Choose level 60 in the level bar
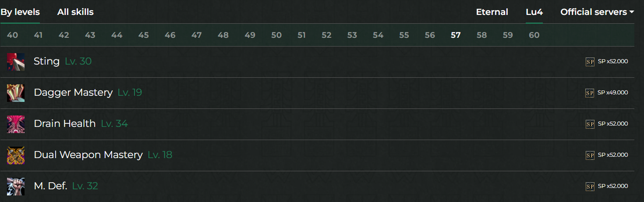The height and width of the screenshot is (202, 644). (534, 35)
